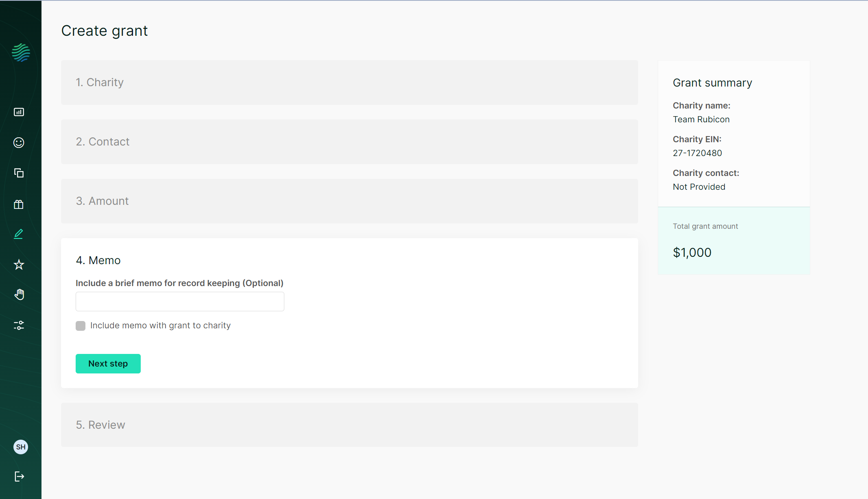Click into the brief memo text field
The height and width of the screenshot is (499, 868).
(x=180, y=302)
